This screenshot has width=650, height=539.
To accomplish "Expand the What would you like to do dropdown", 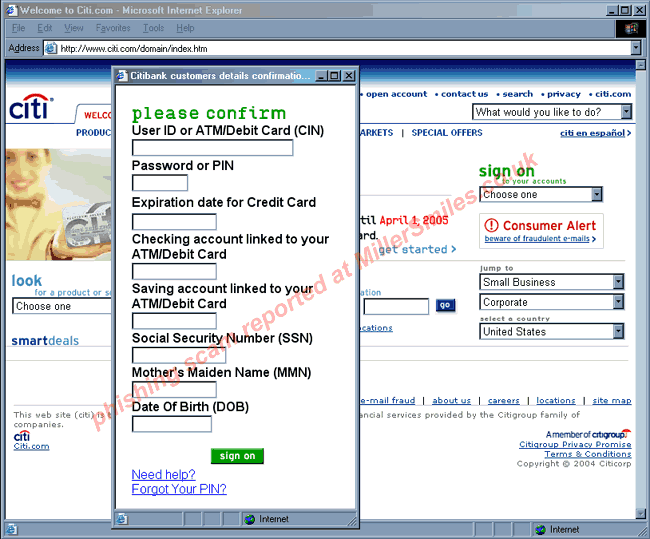I will [x=626, y=112].
